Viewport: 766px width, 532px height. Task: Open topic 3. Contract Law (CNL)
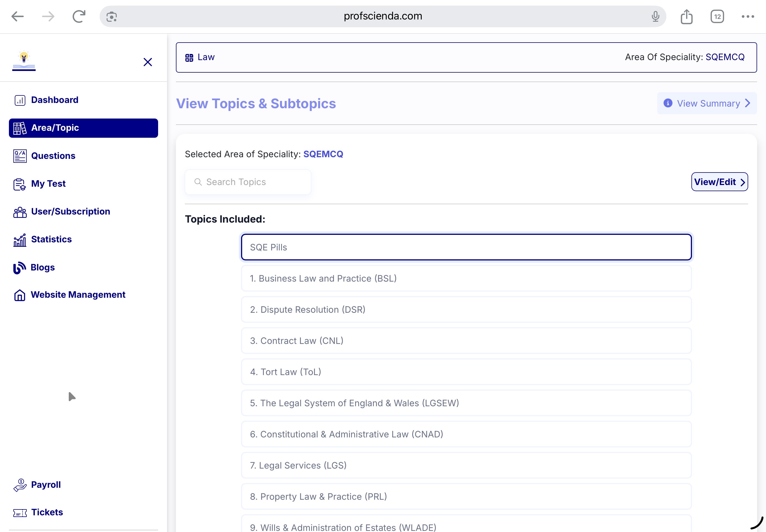(466, 341)
